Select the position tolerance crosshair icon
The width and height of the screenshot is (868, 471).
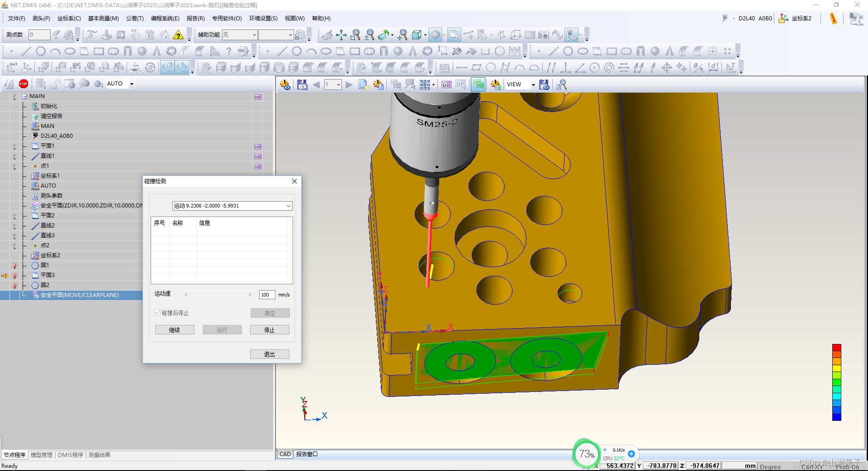pyautogui.click(x=667, y=68)
